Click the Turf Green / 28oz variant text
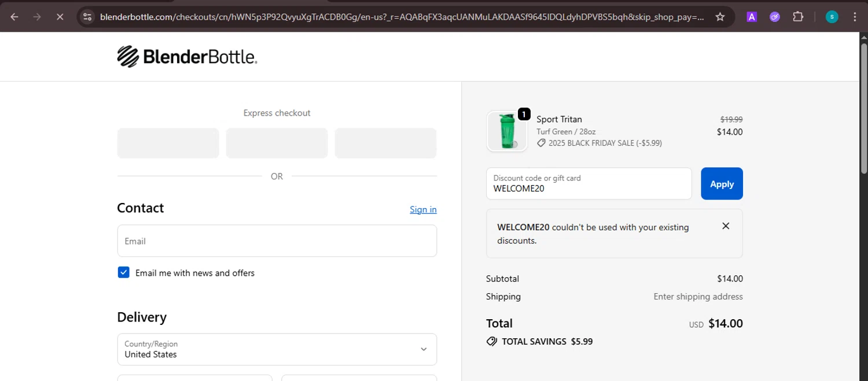The height and width of the screenshot is (381, 868). (x=566, y=132)
